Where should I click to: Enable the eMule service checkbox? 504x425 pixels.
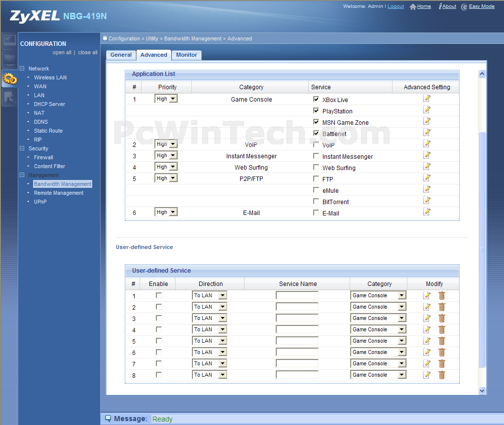(316, 190)
